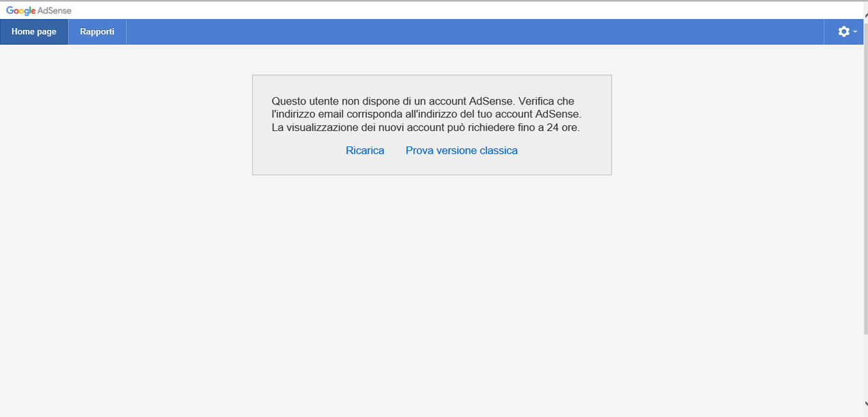Click the message text 'Questo utente non dispone'
The image size is (868, 417).
click(334, 101)
